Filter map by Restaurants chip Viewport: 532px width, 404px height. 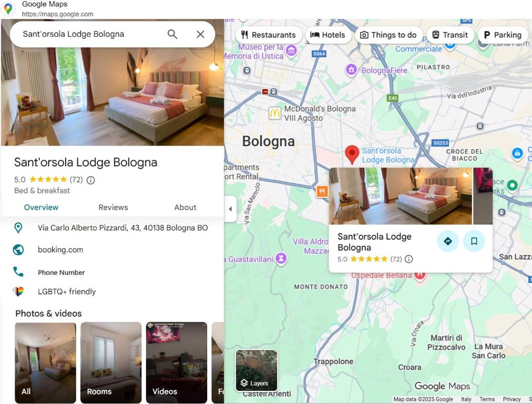(x=269, y=35)
